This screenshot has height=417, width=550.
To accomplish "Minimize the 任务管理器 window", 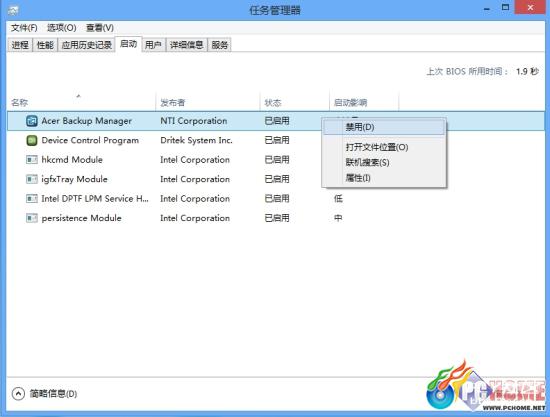I will click(x=487, y=8).
